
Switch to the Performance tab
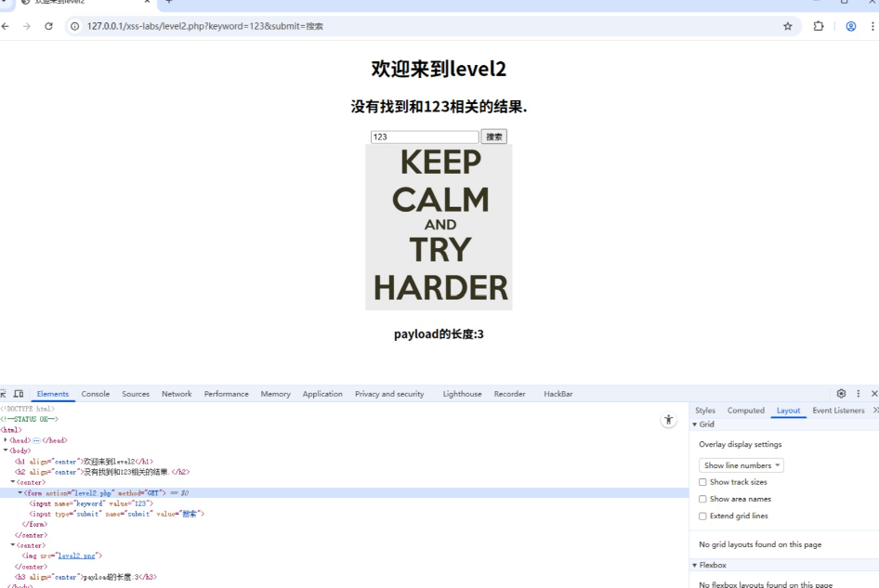(x=226, y=394)
